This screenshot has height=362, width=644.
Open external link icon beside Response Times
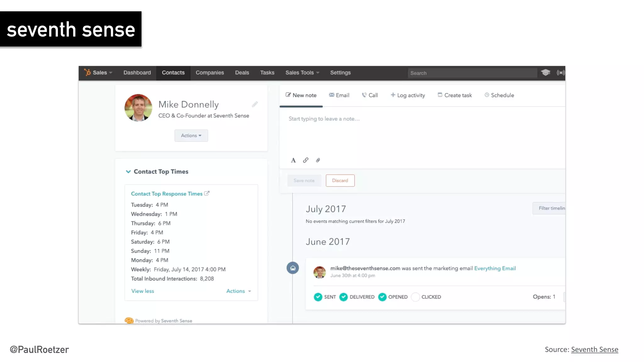click(x=207, y=194)
